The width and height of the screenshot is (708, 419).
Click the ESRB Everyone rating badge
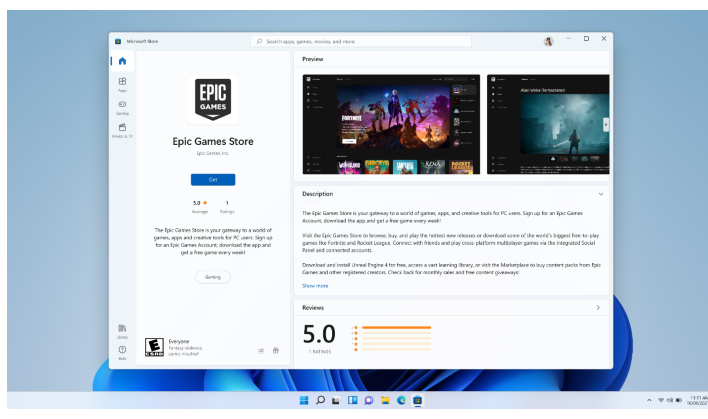tap(154, 347)
